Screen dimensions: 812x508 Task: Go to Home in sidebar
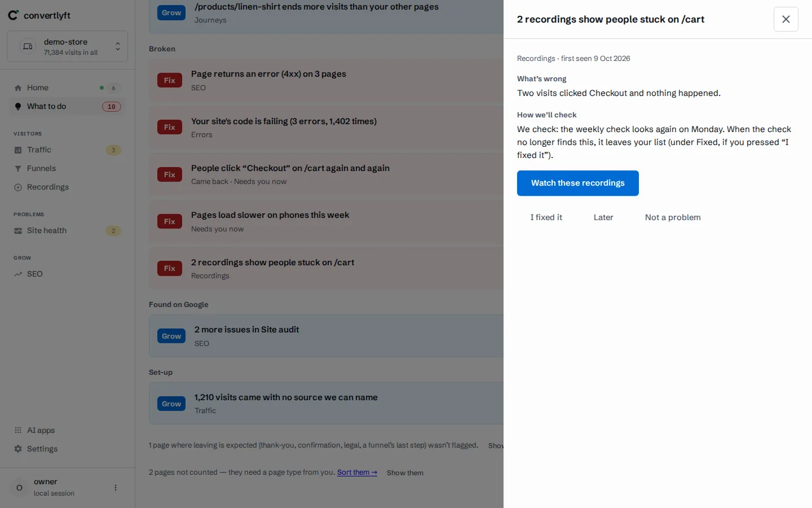tap(67, 88)
